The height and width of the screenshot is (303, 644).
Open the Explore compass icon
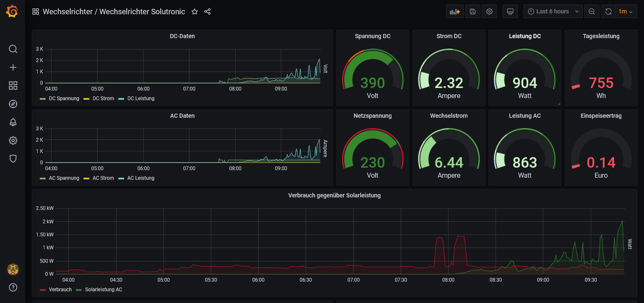tap(13, 104)
